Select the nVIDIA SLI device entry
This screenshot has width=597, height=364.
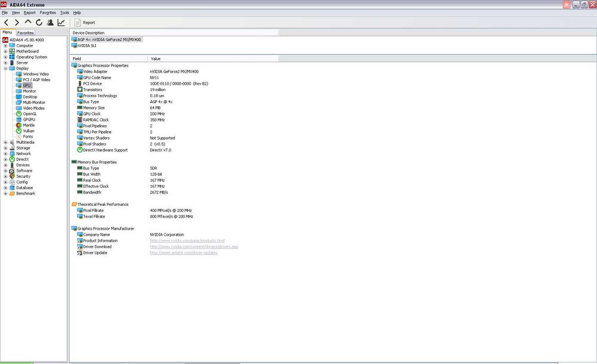[84, 46]
